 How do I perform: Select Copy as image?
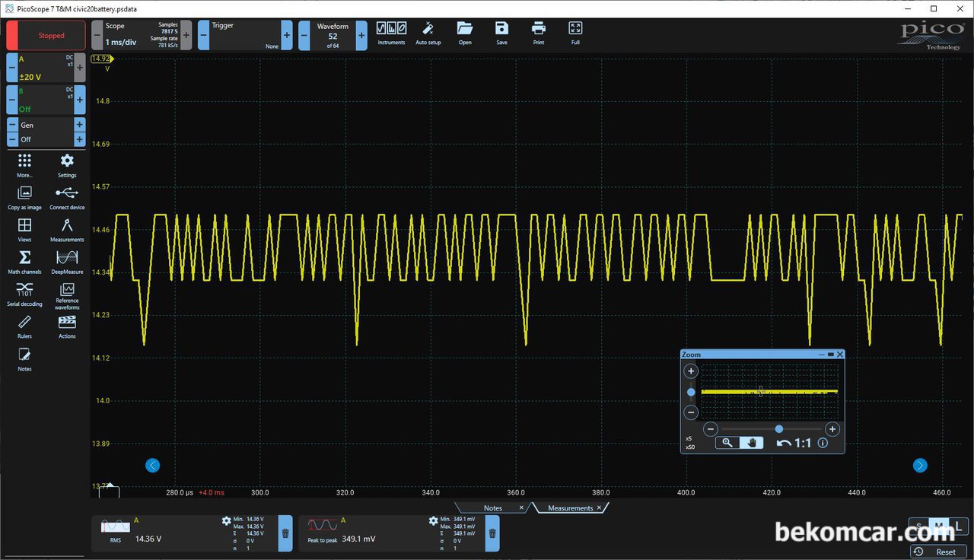click(x=24, y=198)
